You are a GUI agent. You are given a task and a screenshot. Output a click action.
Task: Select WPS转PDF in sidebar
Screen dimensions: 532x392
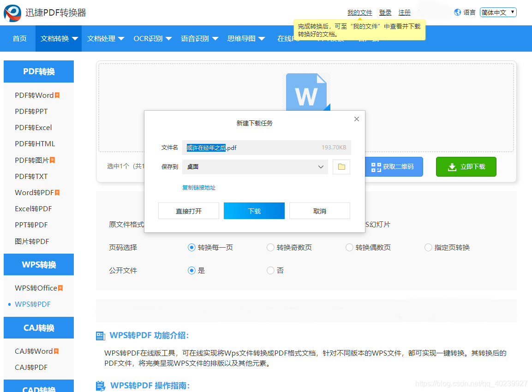33,304
